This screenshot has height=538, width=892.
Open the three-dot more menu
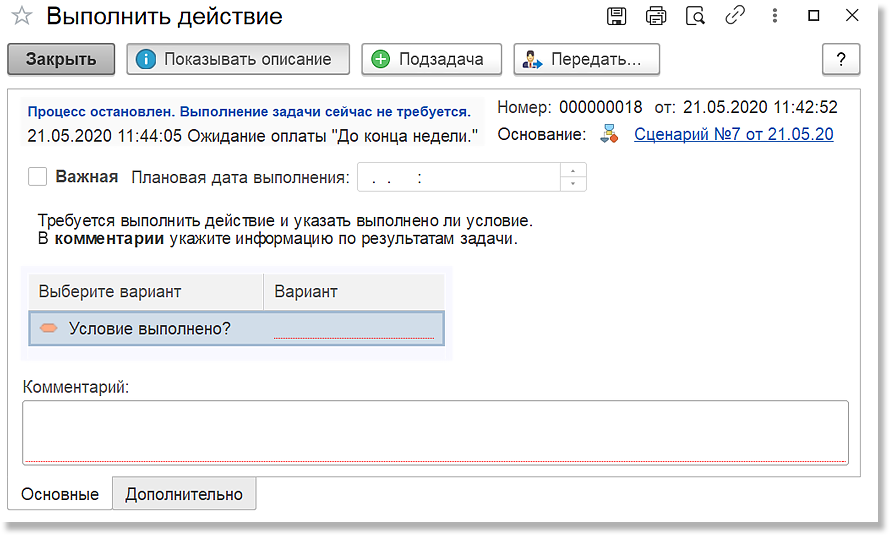774,15
